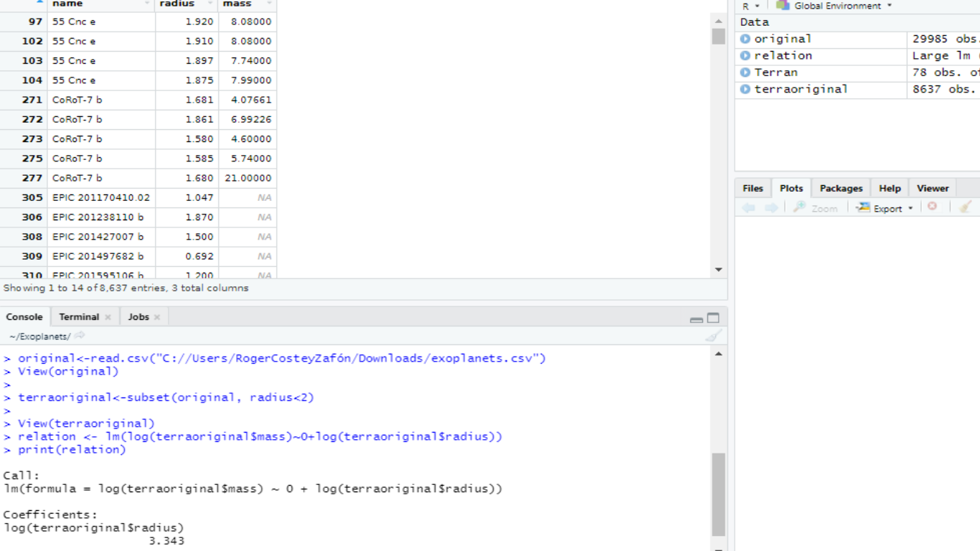
Task: Expand the 'original' data object arrow
Action: (x=745, y=39)
